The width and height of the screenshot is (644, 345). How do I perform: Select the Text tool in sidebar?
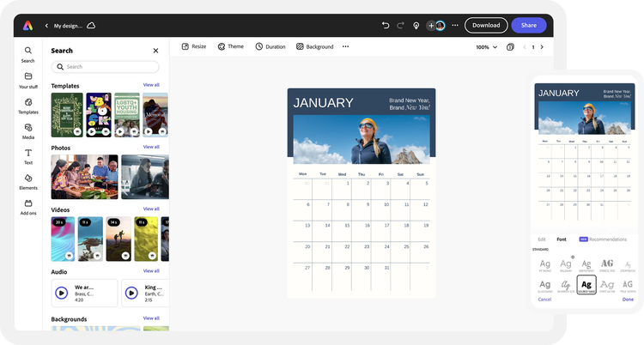(x=28, y=156)
